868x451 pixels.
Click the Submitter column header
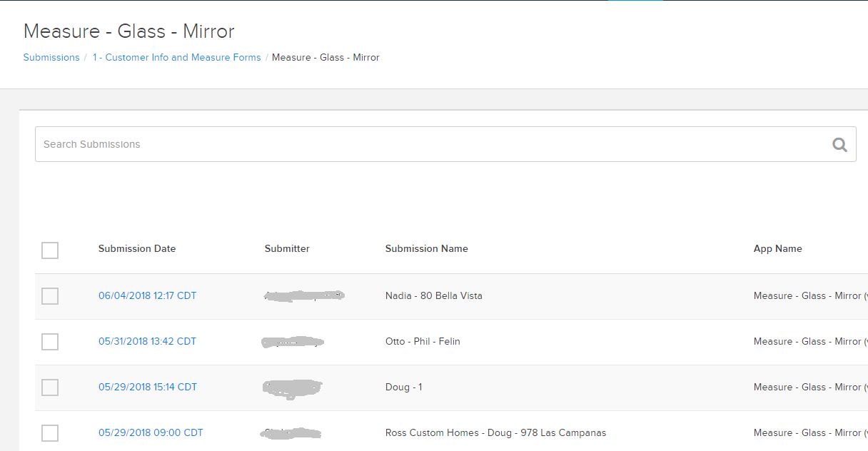(287, 248)
